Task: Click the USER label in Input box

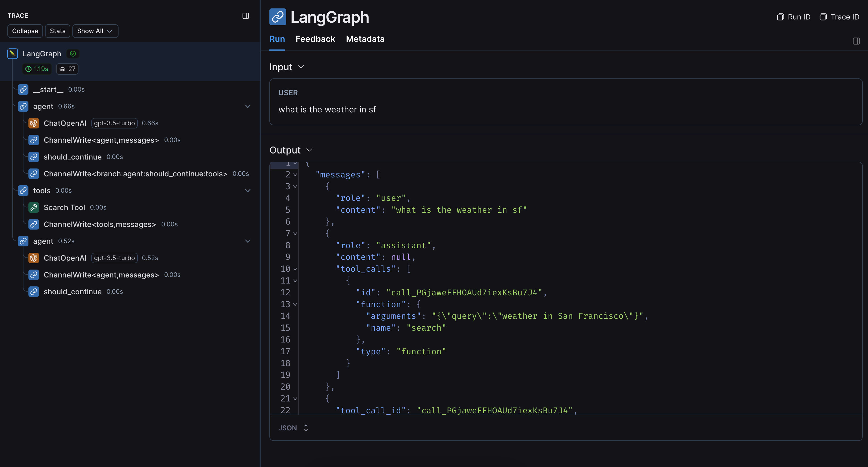Action: pos(288,93)
